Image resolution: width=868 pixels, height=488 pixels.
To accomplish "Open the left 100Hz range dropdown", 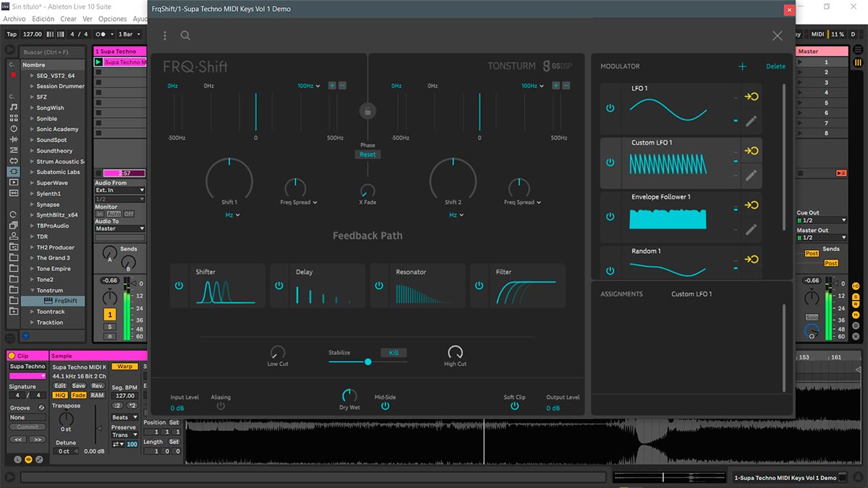I will (x=308, y=86).
